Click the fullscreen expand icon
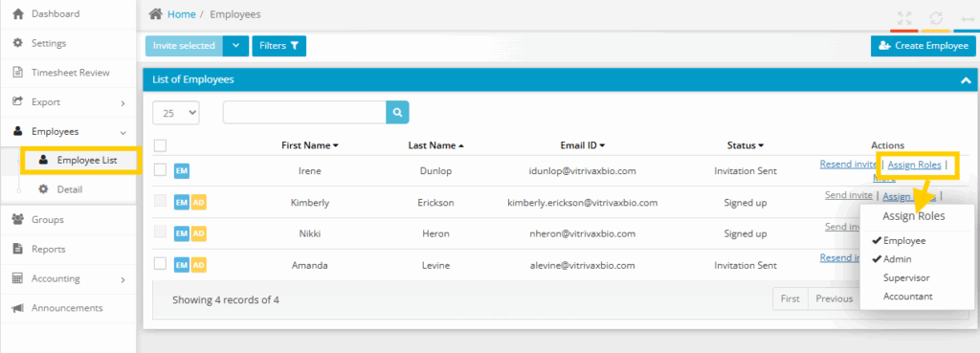This screenshot has height=353, width=980. pos(903,18)
